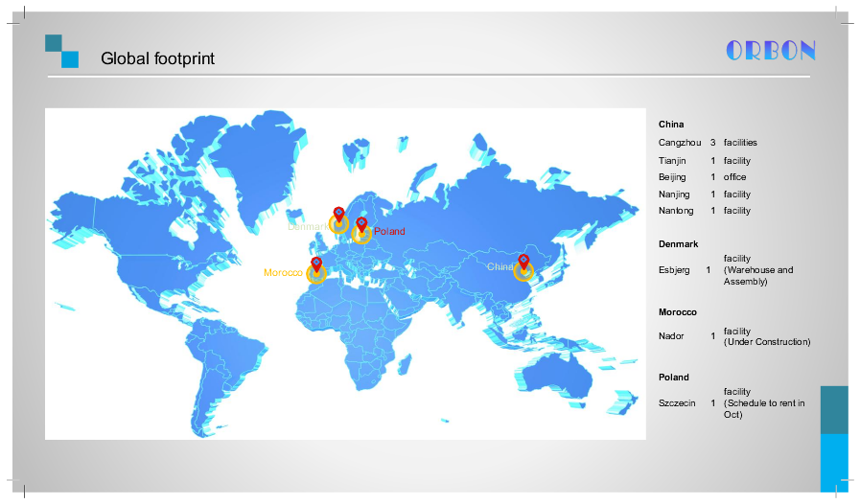
Task: Click the teal rectangle at slide's right edge
Action: (834, 409)
